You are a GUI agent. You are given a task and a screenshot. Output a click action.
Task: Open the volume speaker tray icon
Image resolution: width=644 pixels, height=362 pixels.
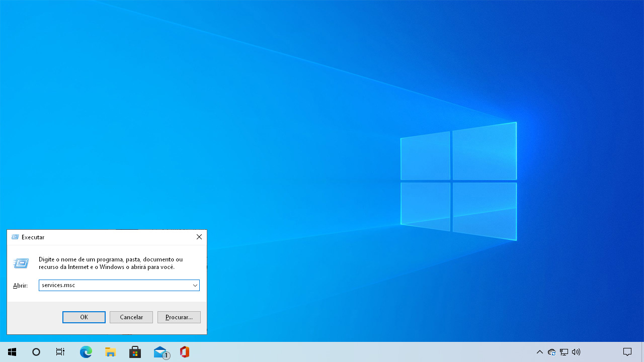point(576,352)
